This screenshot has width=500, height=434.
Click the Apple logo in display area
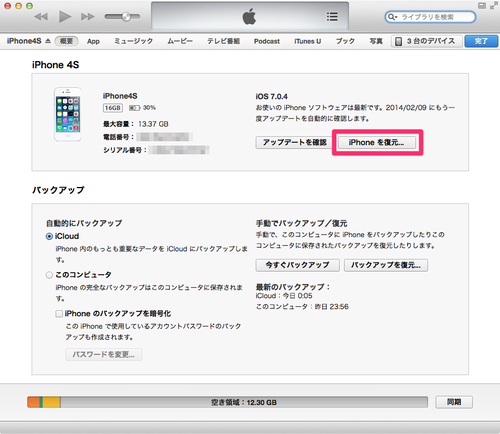coord(249,17)
